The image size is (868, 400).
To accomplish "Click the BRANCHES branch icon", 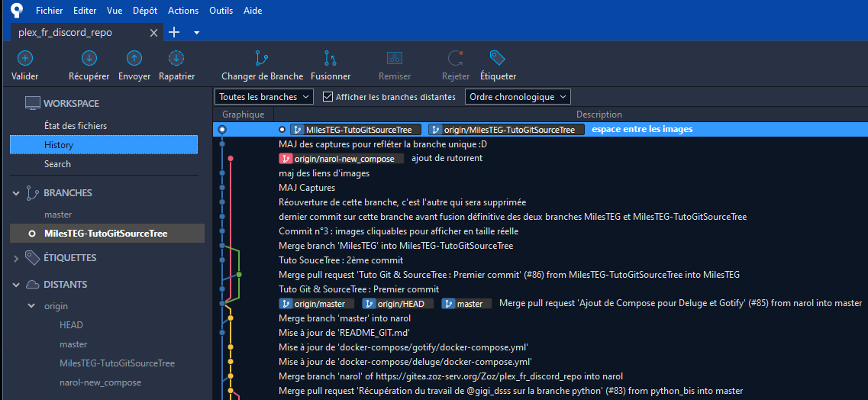I will click(x=32, y=193).
